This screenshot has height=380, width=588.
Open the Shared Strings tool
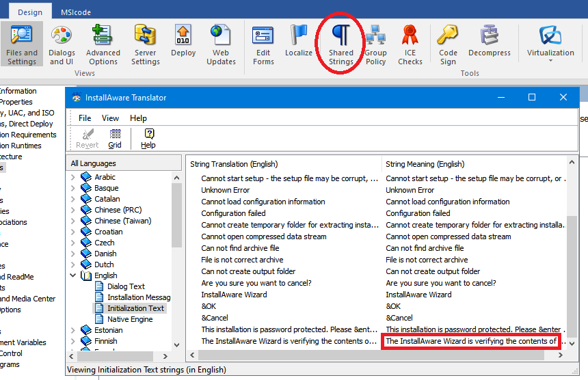coord(341,44)
